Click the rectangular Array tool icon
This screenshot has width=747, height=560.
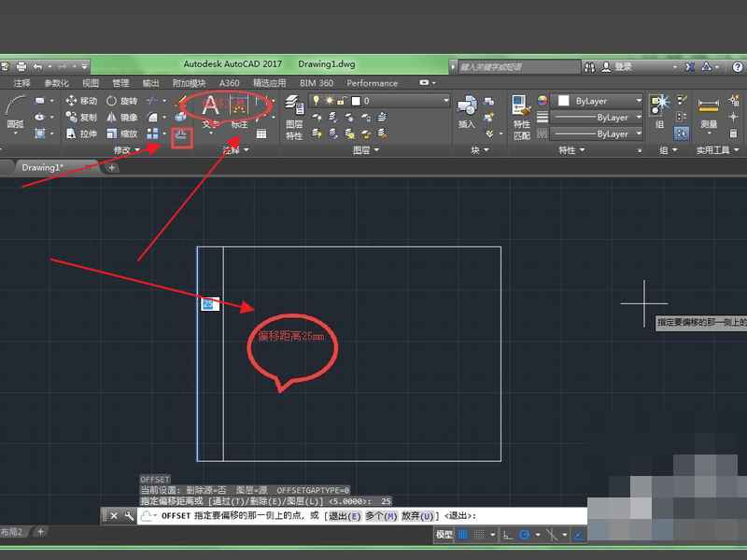point(152,133)
